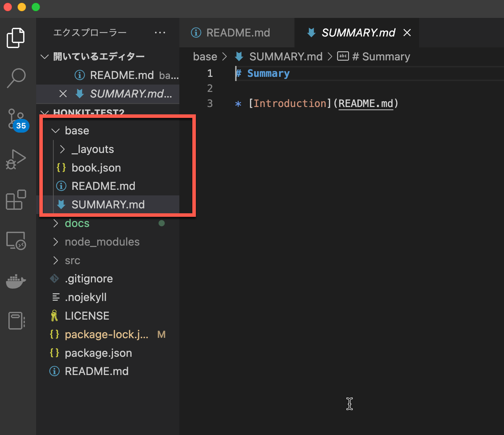Viewport: 504px width, 435px height.
Task: Click the key icon beside LICENSE
Action: coord(54,316)
